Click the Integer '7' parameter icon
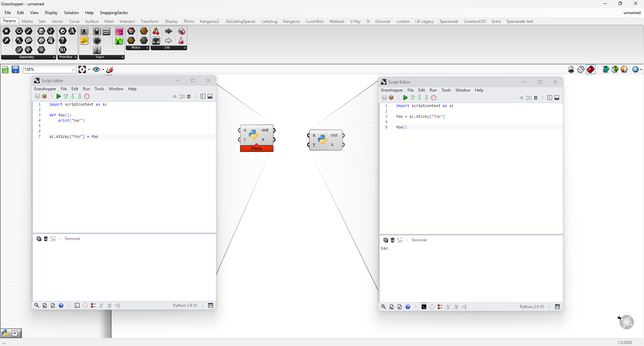This screenshot has width=644, height=346. 63,41
